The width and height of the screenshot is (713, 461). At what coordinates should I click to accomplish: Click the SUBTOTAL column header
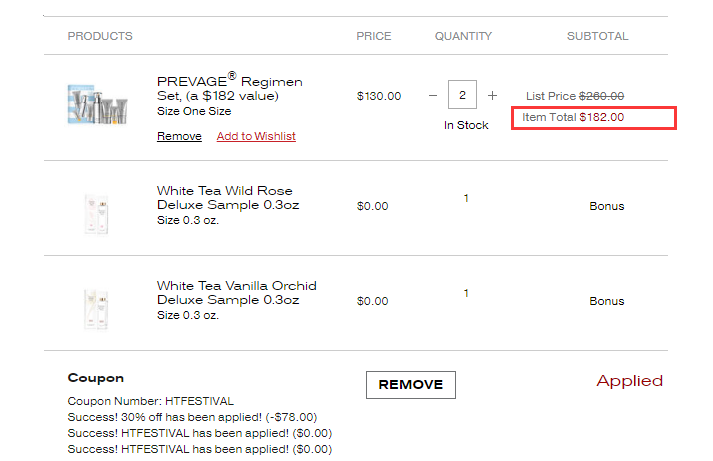pos(598,36)
